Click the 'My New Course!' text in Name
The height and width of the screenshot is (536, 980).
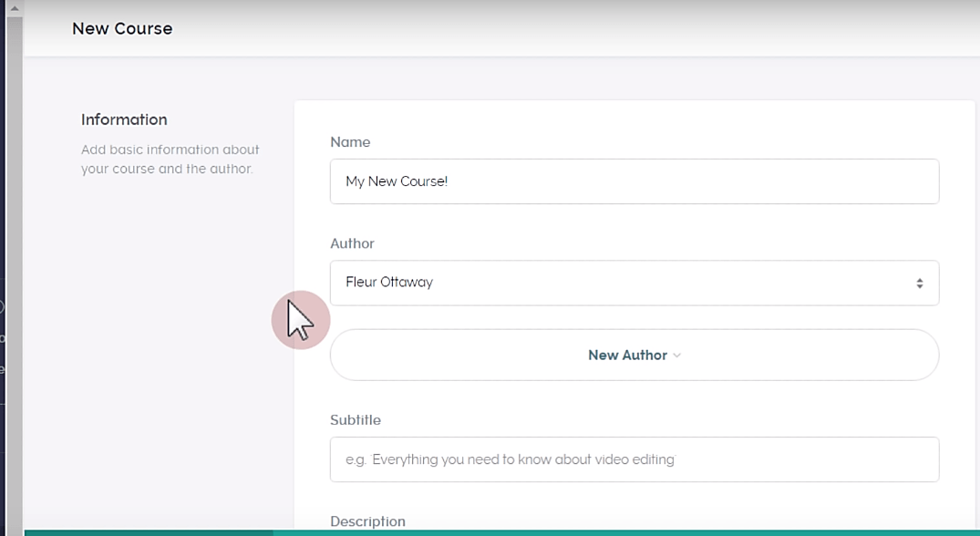click(x=397, y=181)
